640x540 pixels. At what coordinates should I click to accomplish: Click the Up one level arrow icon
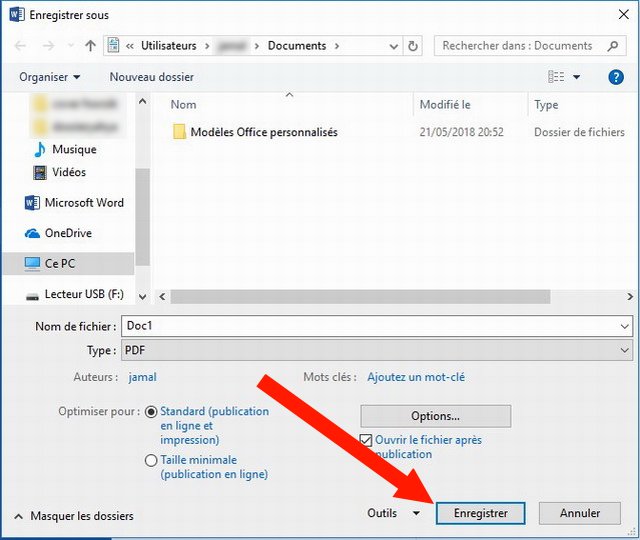(x=90, y=46)
